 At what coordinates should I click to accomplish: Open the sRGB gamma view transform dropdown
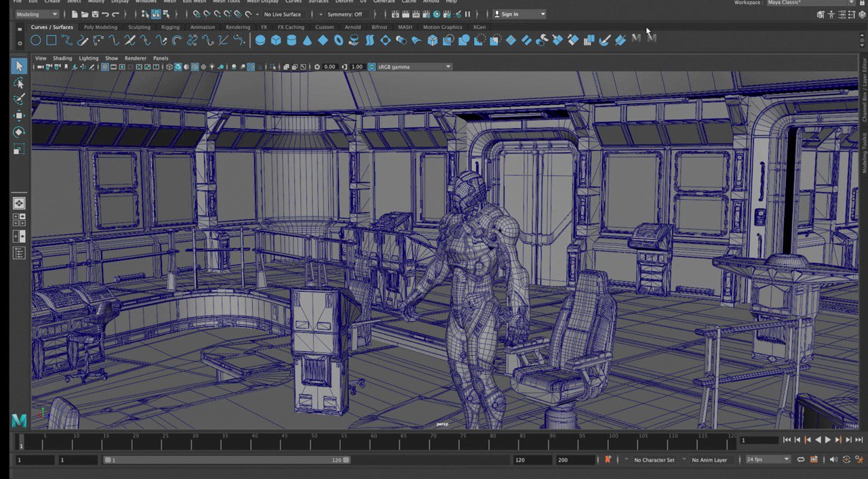click(414, 67)
